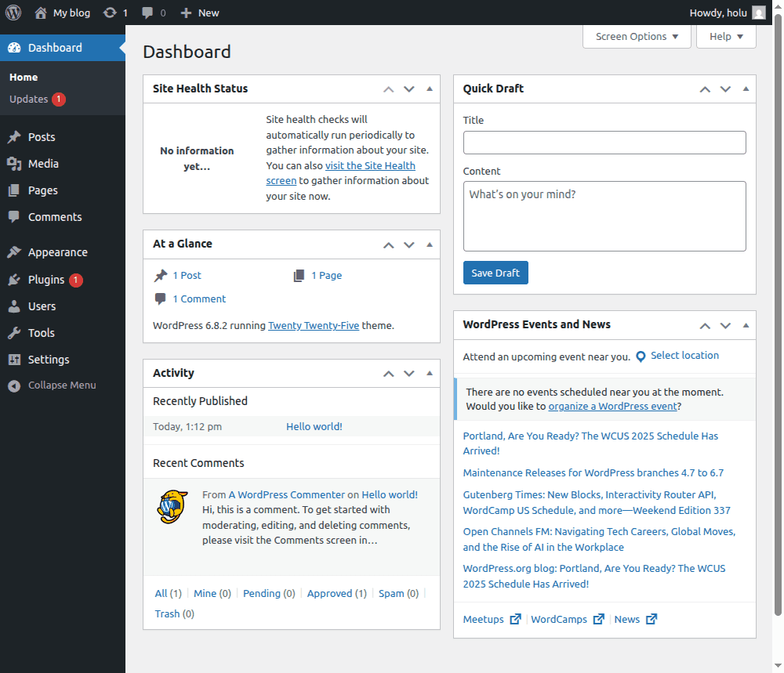This screenshot has width=784, height=673.
Task: Open the Twenty Twenty-Five theme link
Action: (314, 326)
